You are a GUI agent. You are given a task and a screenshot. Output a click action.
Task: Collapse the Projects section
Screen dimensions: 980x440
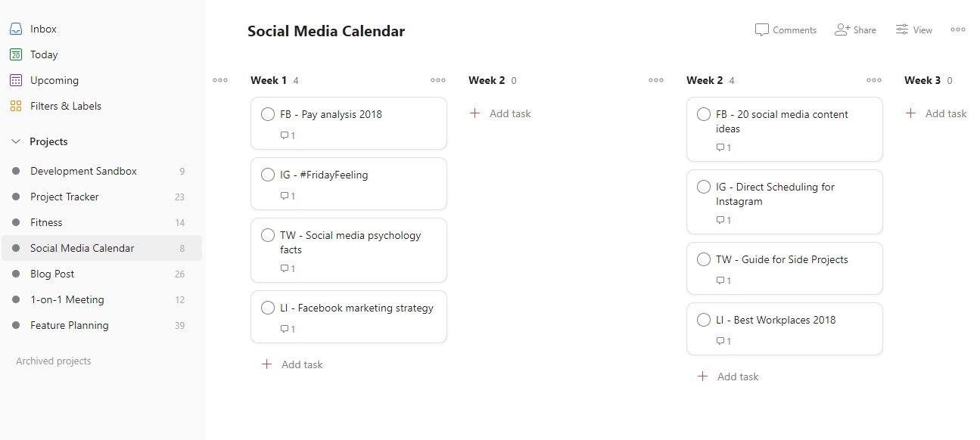pyautogui.click(x=16, y=141)
